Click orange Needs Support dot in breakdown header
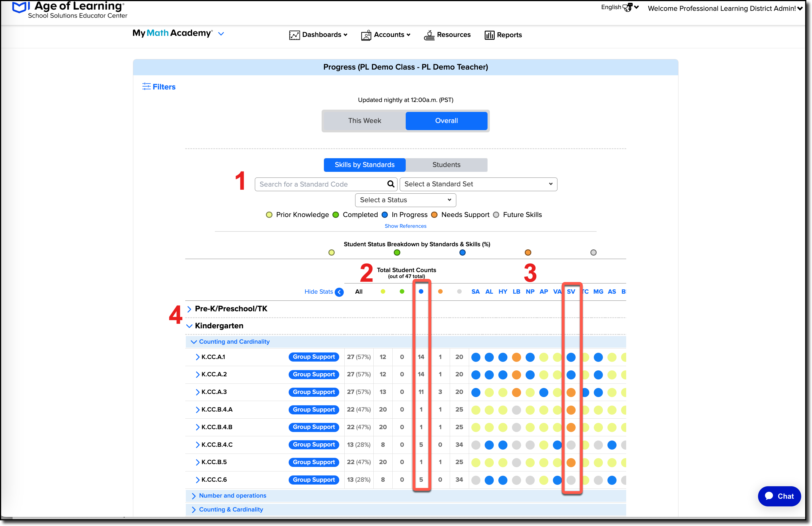Image resolution: width=812 pixels, height=526 pixels. tap(528, 253)
